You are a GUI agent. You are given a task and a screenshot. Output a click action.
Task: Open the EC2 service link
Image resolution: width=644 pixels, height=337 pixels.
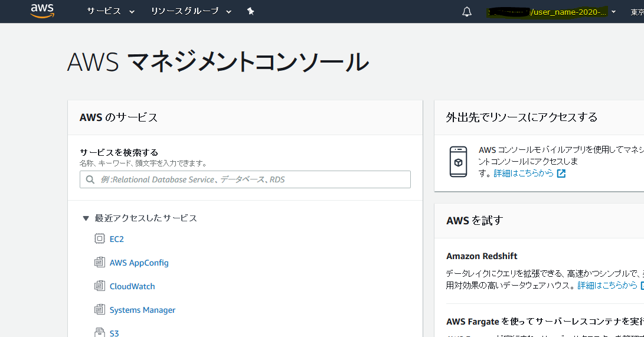[x=117, y=239]
